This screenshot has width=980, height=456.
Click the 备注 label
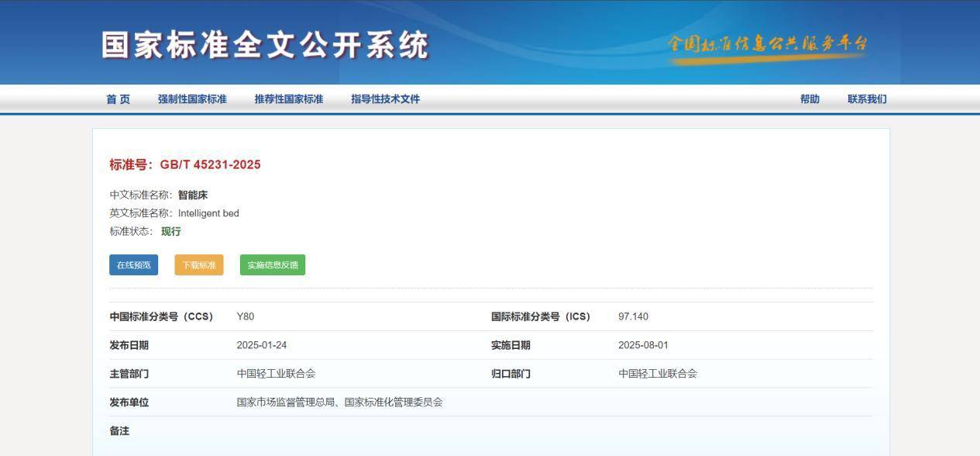point(119,431)
